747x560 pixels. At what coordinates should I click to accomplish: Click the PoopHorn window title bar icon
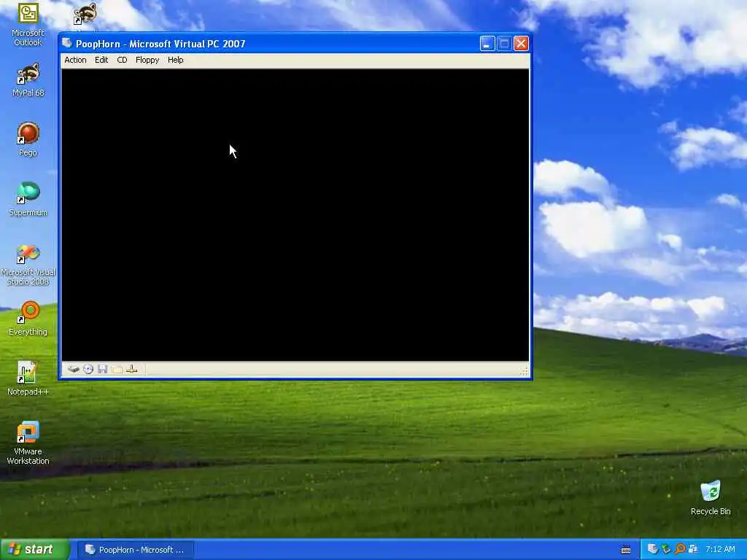pos(67,43)
